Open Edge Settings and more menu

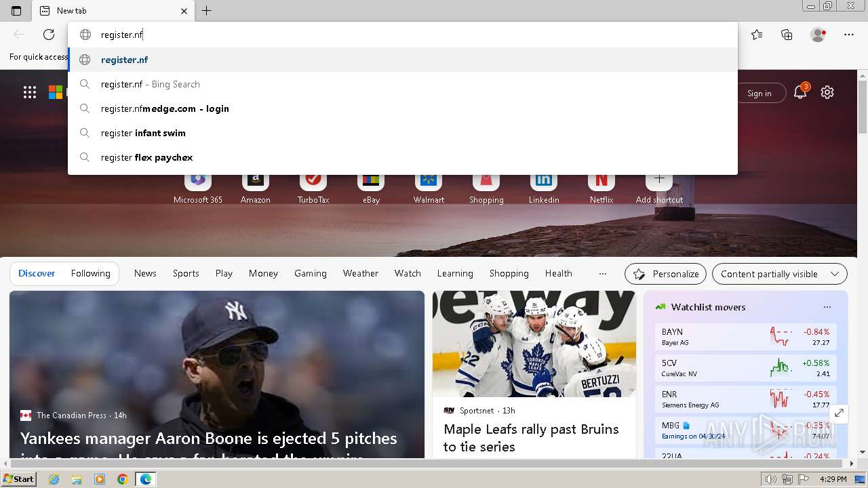[x=849, y=35]
